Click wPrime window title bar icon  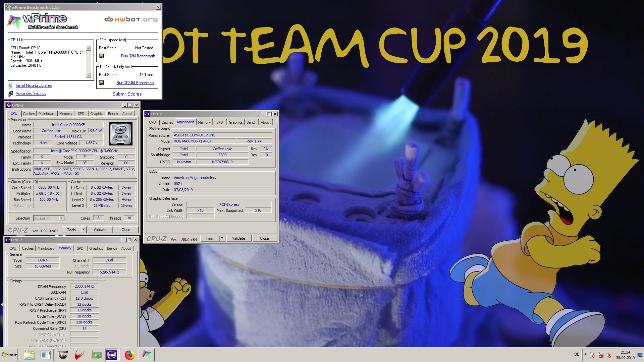click(x=8, y=7)
